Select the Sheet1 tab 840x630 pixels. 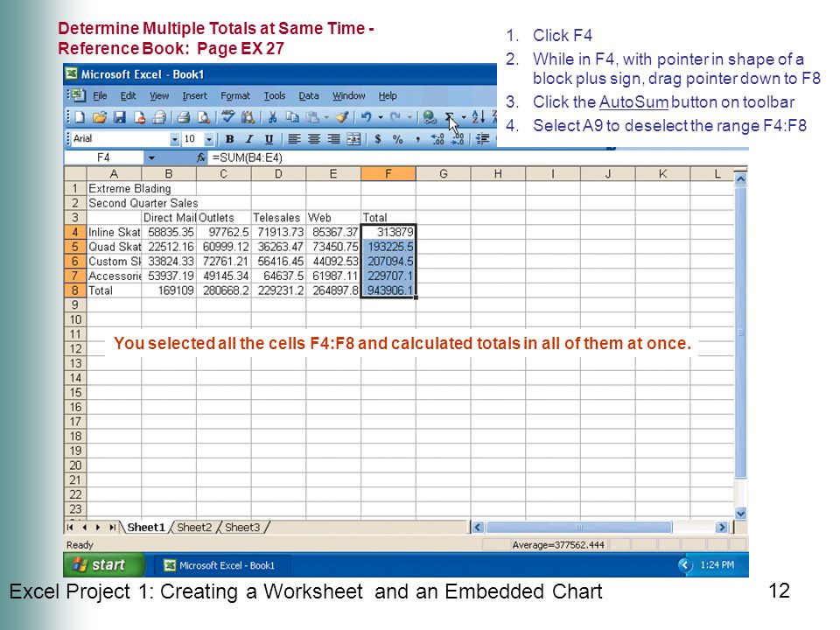click(146, 527)
